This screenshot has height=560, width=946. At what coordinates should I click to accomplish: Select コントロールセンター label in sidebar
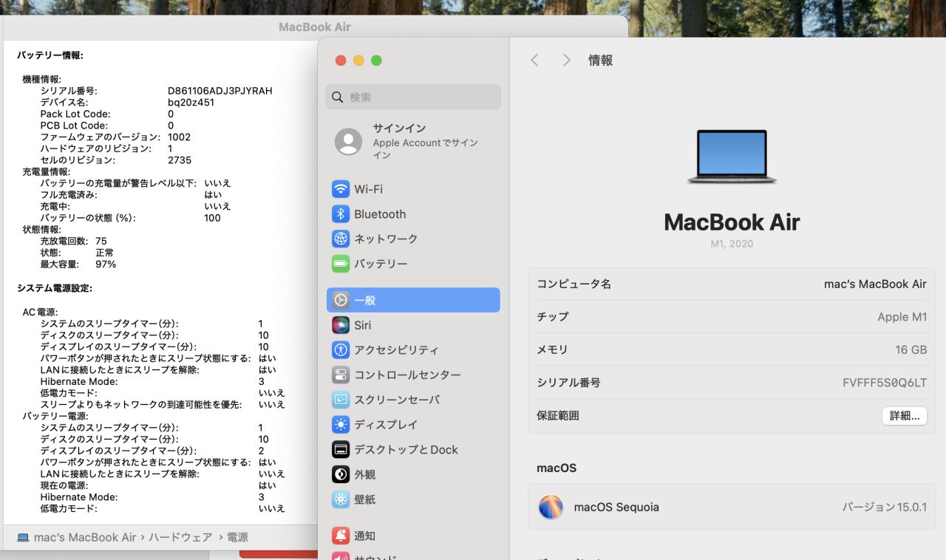pos(407,375)
